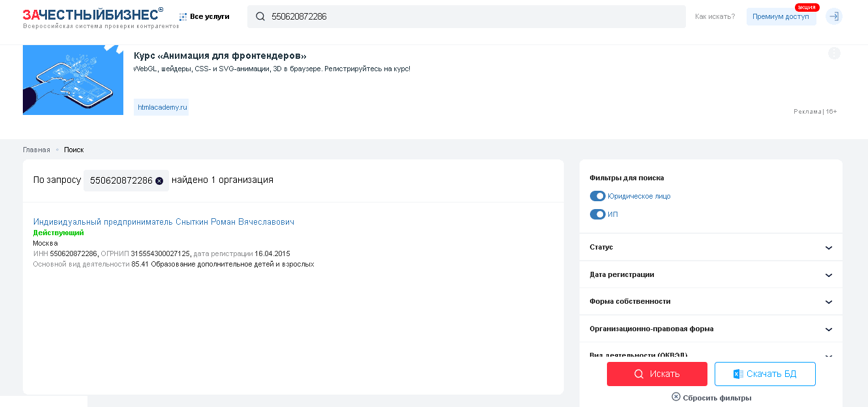This screenshot has width=868, height=407.
Task: Open the ЗАЧЕСТНЫЙБИЗНЕС logo homepage
Action: click(93, 14)
